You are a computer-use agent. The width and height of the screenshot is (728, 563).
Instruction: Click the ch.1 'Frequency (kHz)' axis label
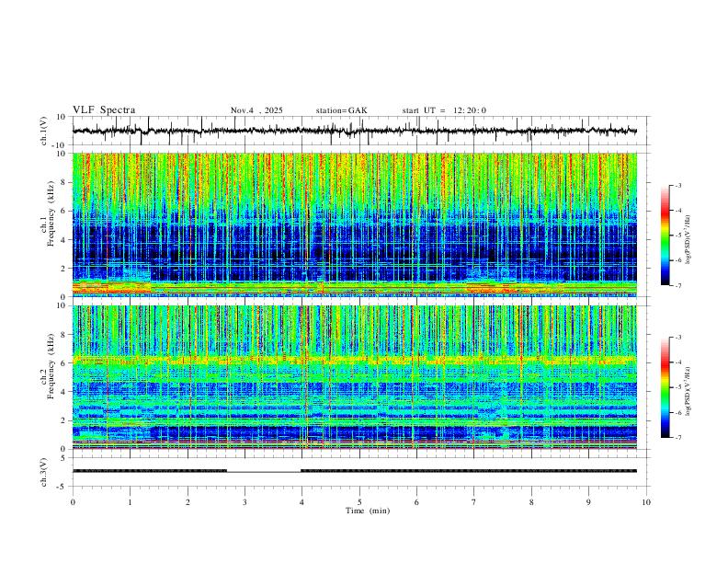click(x=51, y=213)
